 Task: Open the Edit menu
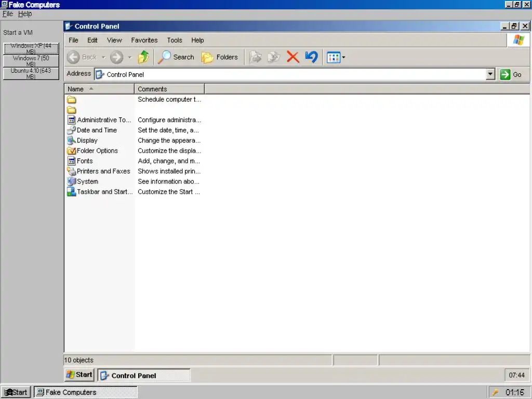pos(92,40)
